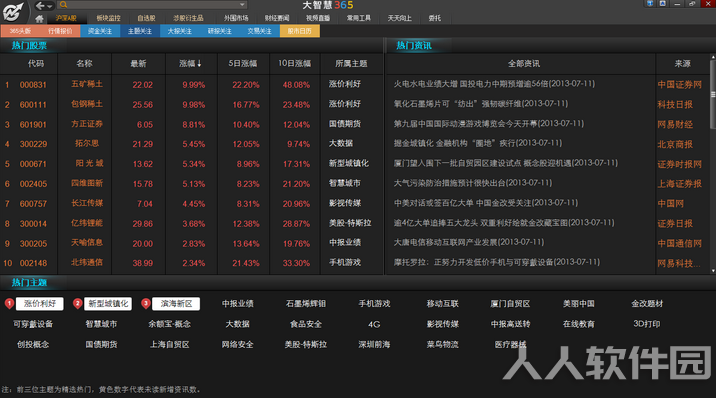The height and width of the screenshot is (398, 716).
Task: Open the 4G hot theme
Action: coord(374,324)
